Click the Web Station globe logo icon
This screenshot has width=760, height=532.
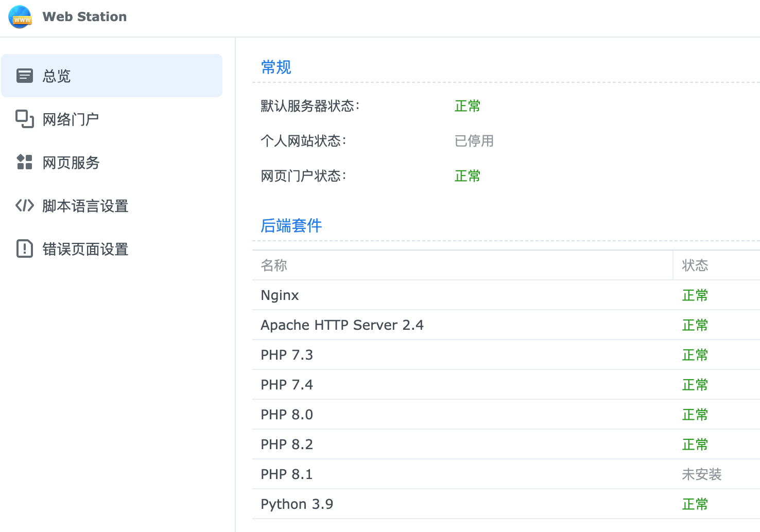coord(20,16)
